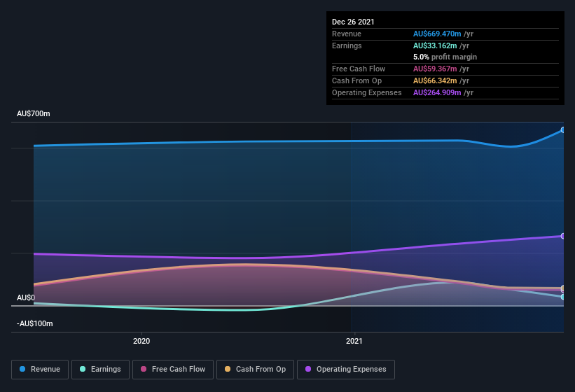The image size is (575, 392).
Task: Click the Operating Expenses label in tooltip
Action: point(367,92)
